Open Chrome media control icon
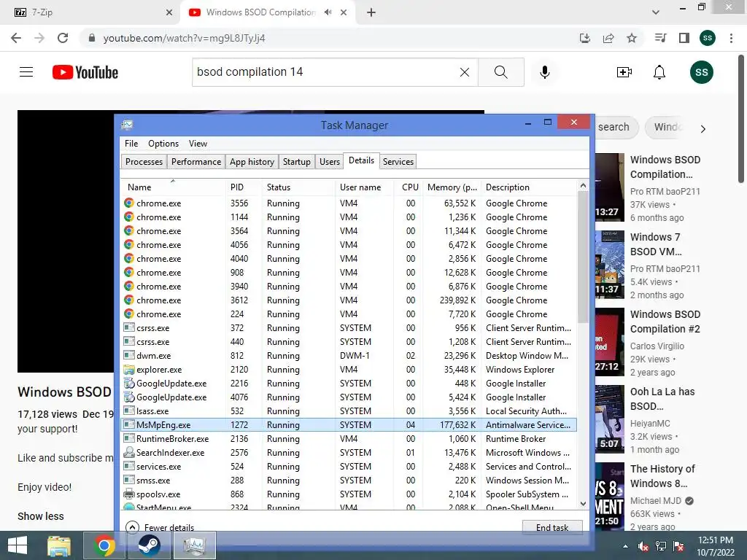 660,38
